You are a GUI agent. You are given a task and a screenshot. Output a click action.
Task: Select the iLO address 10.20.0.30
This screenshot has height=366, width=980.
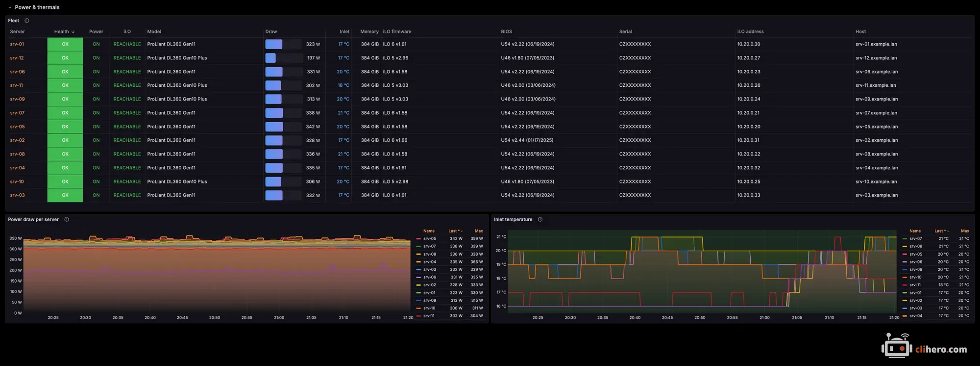[x=749, y=44]
